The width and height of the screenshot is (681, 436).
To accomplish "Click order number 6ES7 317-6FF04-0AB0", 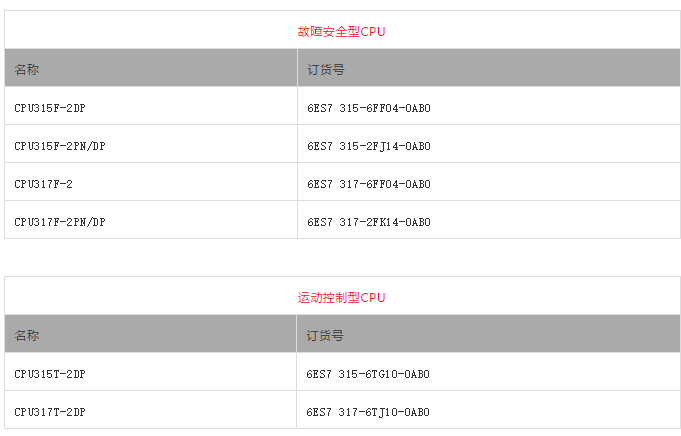I will (369, 184).
